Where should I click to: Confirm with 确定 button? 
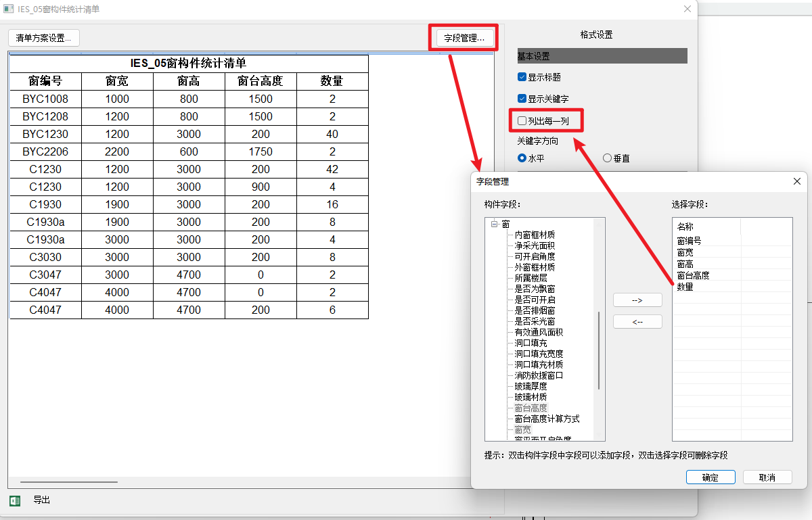coord(710,477)
